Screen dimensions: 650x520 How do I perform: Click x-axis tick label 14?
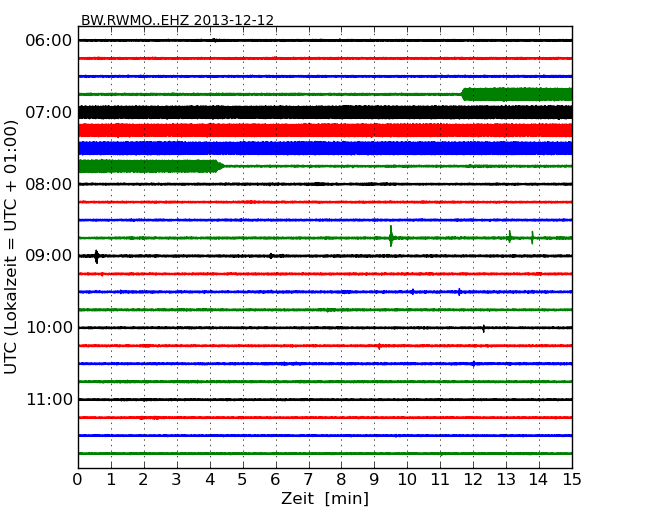tap(539, 480)
